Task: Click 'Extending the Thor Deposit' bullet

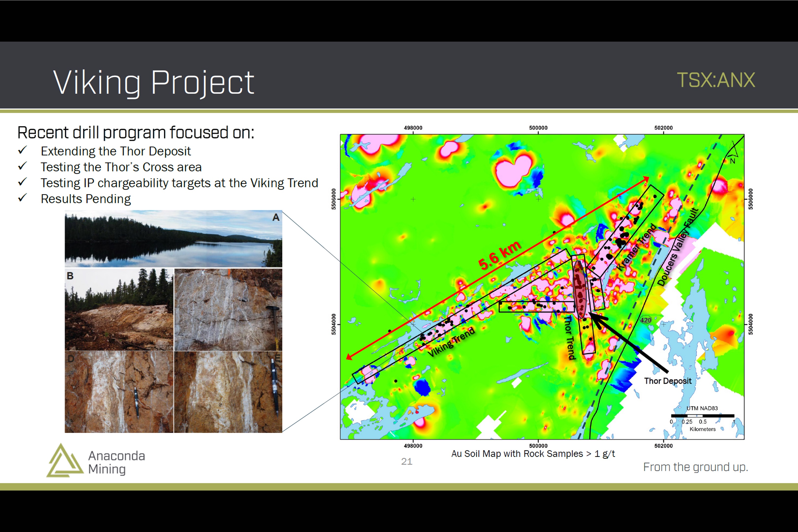Action: [116, 151]
